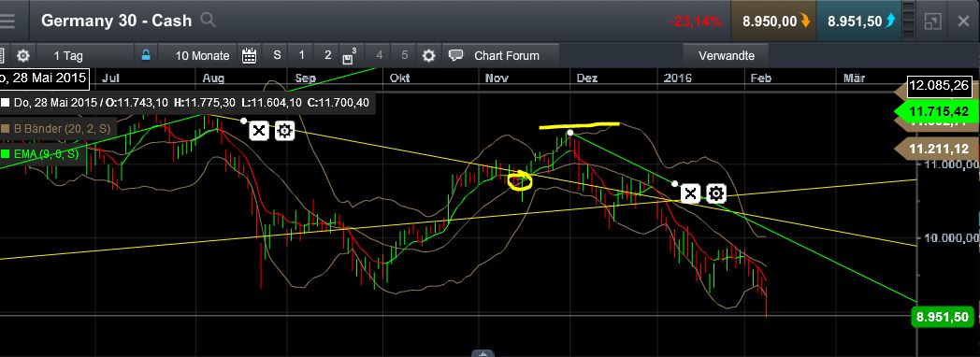Image resolution: width=980 pixels, height=357 pixels.
Task: Click the buy price 8.951,50 button
Action: (x=859, y=21)
